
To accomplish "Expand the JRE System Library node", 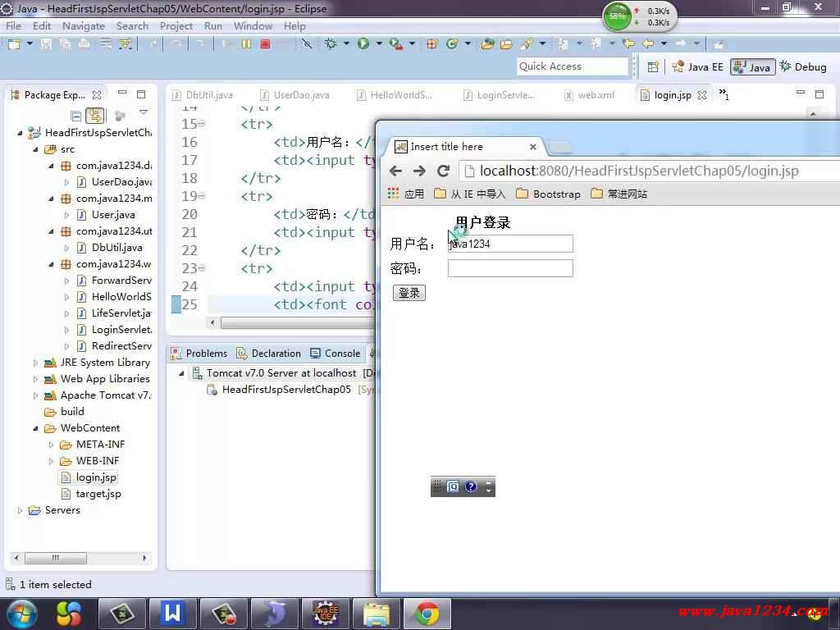I will coord(36,363).
